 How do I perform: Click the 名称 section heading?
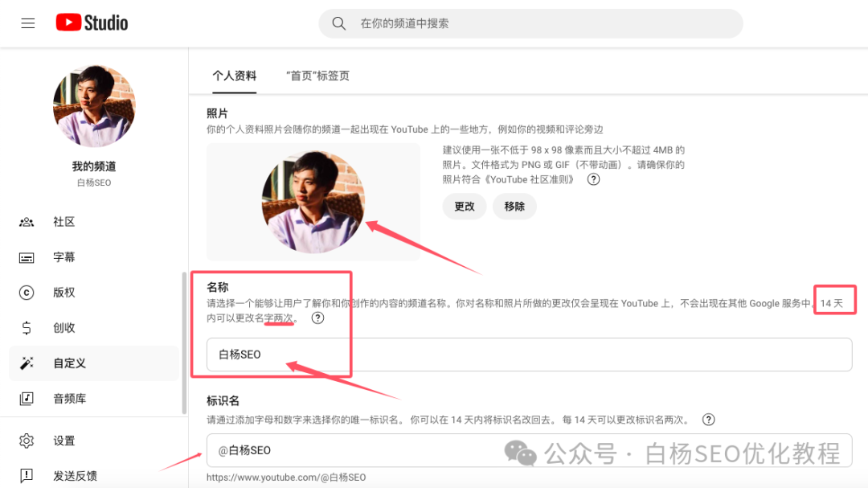point(218,287)
